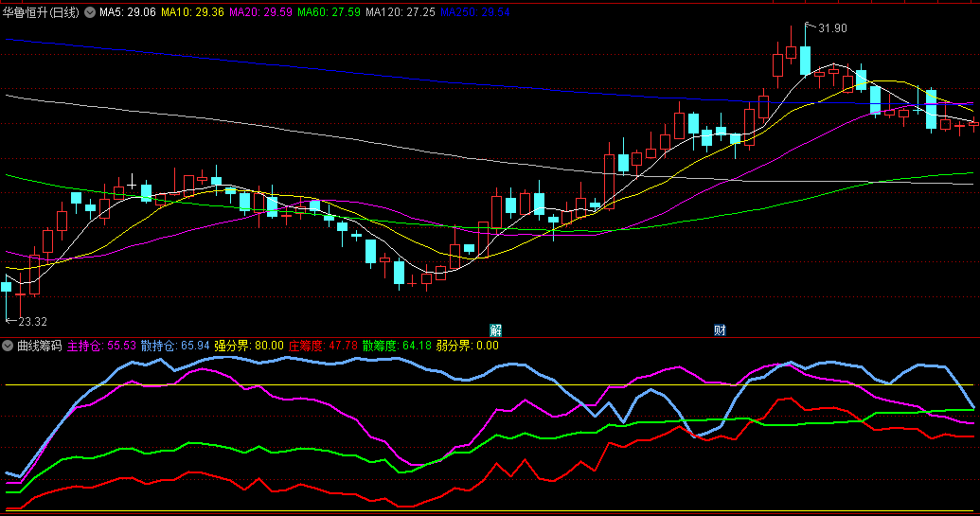The height and width of the screenshot is (516, 980).
Task: Select the 庄筹度: 47.78 value
Action: (323, 346)
